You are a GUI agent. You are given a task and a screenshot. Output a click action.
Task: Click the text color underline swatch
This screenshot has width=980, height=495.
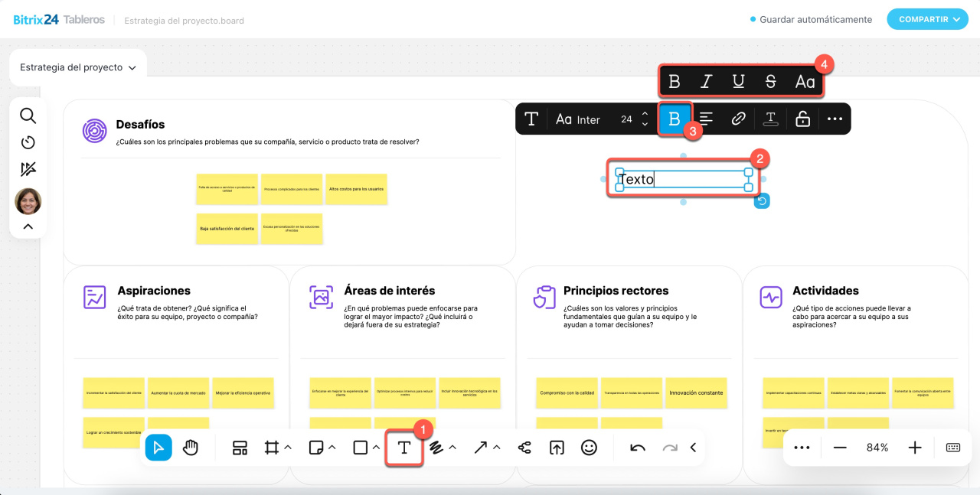771,119
